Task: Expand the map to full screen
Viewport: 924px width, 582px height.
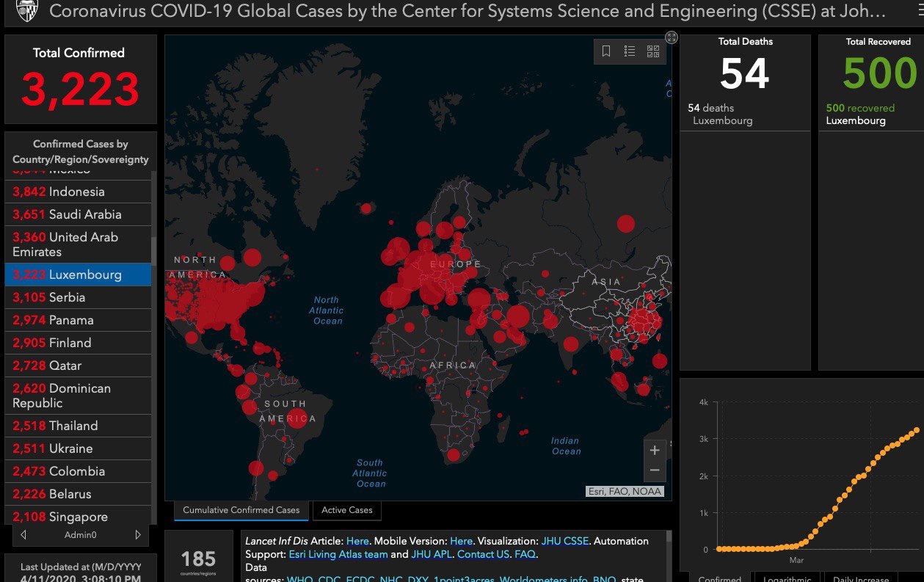Action: point(671,37)
